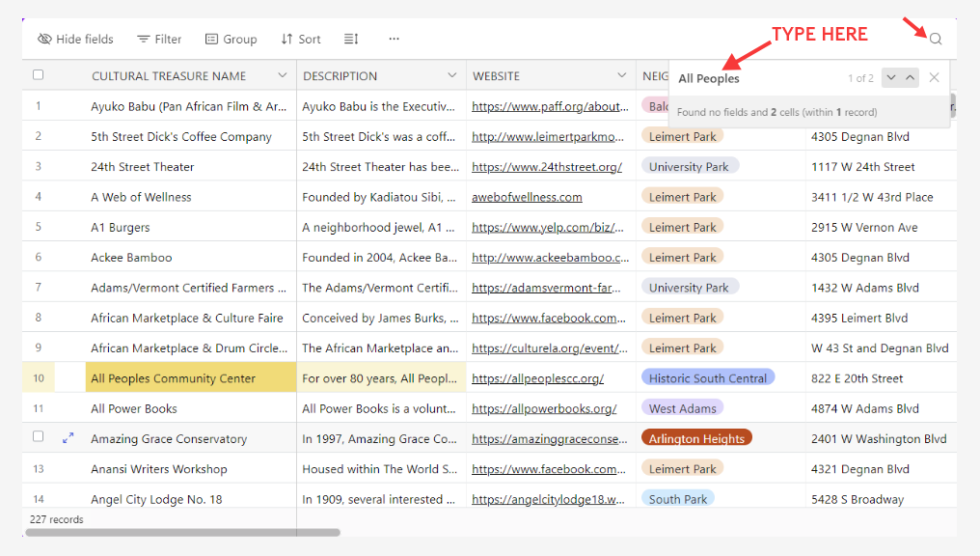This screenshot has height=556, width=980.
Task: Expand the Amazing Grace Conservatory record
Action: 68,438
